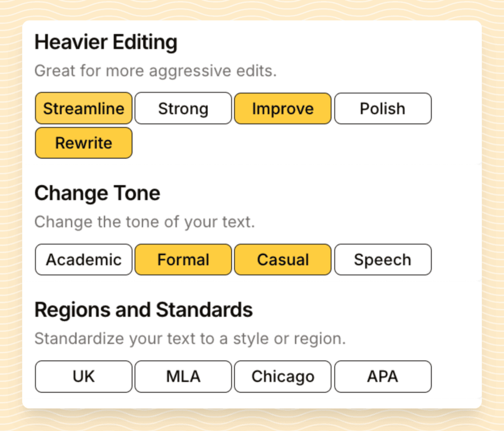This screenshot has width=504, height=431.
Task: Disable the Formal tone
Action: pyautogui.click(x=183, y=259)
